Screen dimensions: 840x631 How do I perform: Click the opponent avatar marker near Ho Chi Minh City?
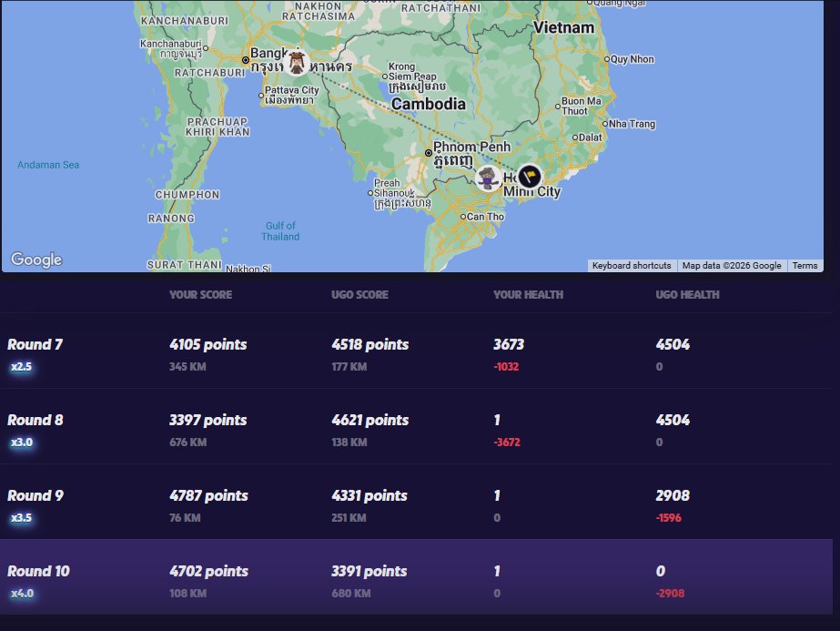point(488,178)
